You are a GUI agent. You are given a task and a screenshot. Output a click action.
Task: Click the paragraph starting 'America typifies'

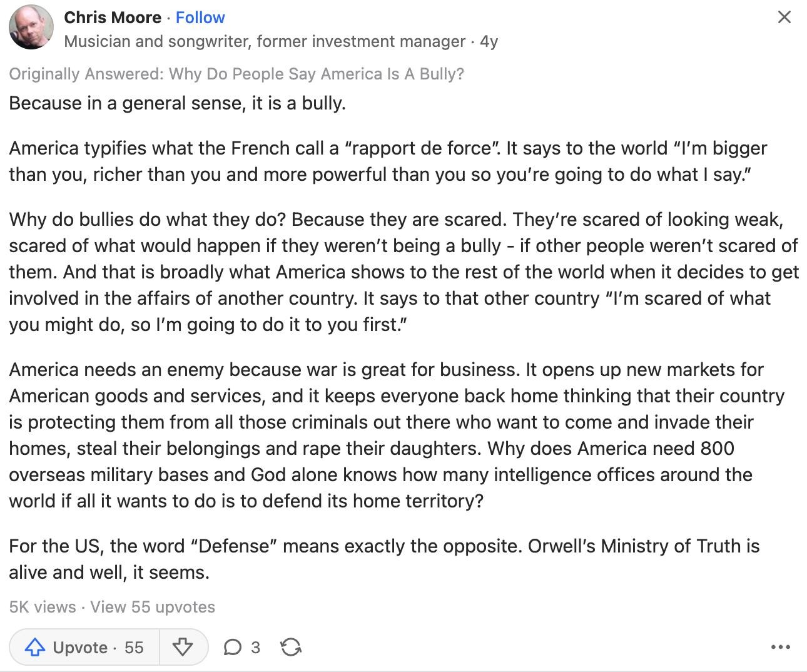click(x=388, y=161)
